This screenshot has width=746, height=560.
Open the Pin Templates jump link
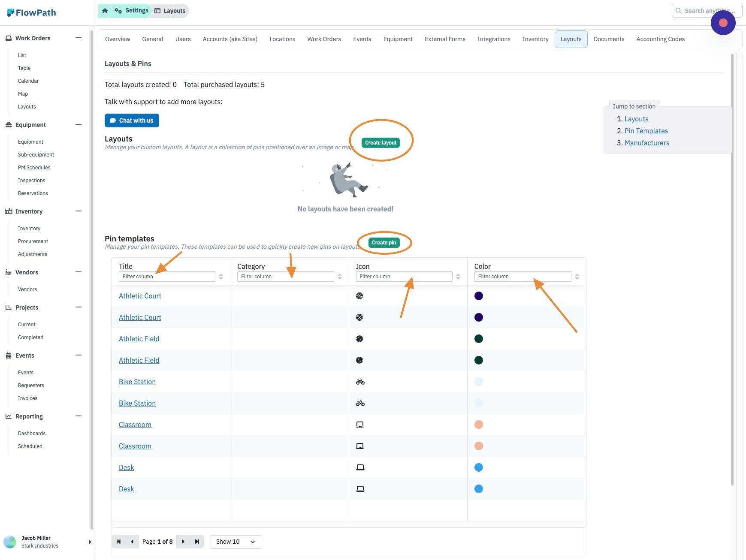tap(646, 131)
